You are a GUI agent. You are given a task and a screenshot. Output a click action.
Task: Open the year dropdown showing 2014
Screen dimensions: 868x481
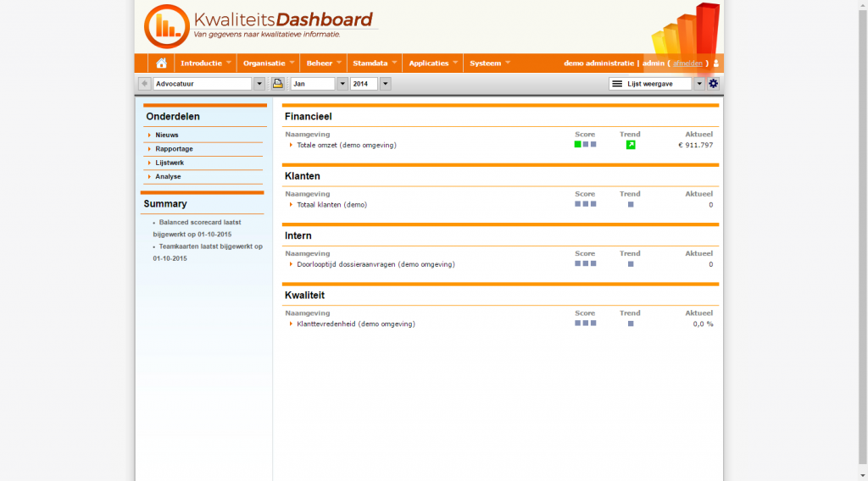[385, 84]
